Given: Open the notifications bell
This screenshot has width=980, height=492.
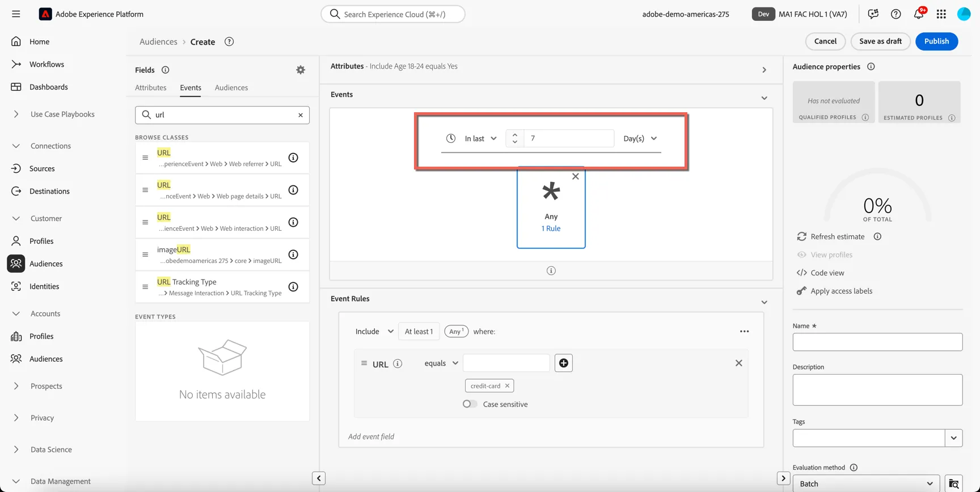Looking at the screenshot, I should (919, 14).
